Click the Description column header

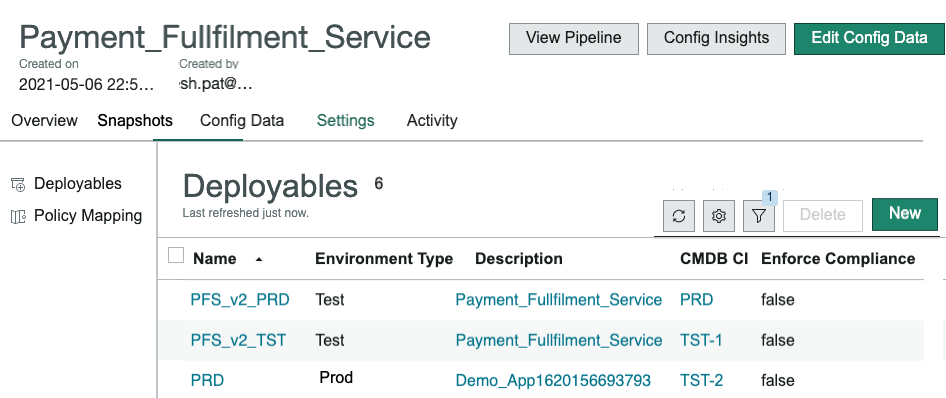tap(519, 259)
